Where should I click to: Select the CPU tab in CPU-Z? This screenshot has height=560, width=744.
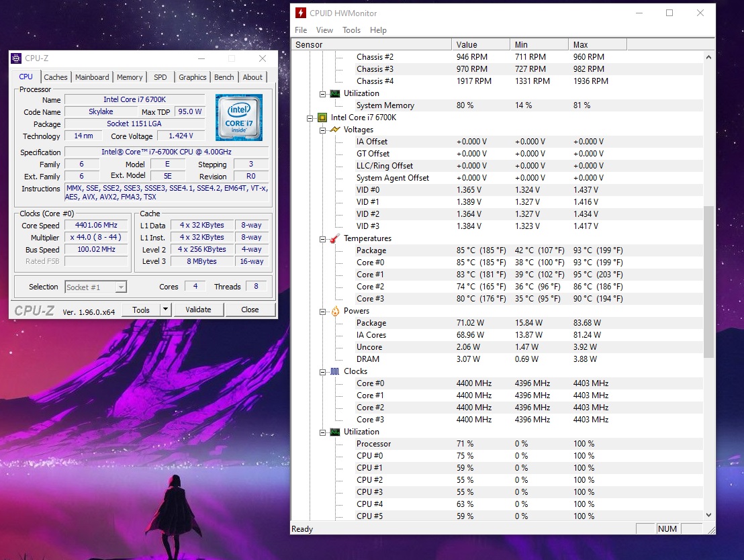[26, 77]
